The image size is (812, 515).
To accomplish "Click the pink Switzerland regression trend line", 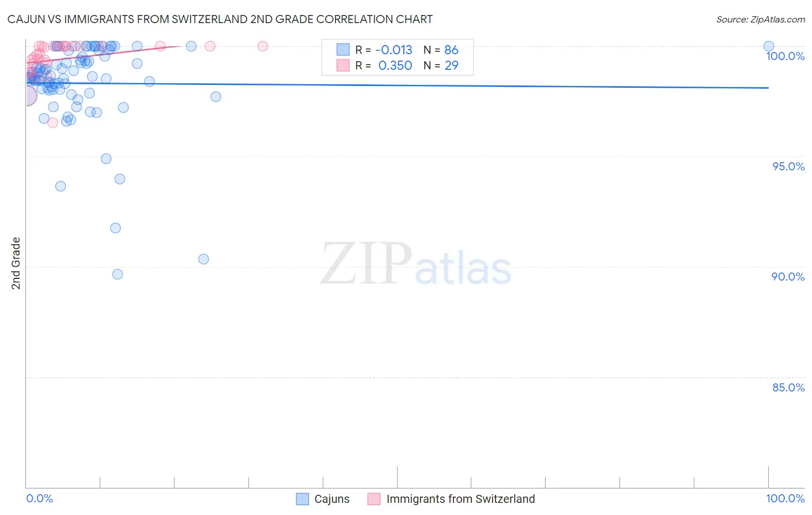I will (104, 54).
